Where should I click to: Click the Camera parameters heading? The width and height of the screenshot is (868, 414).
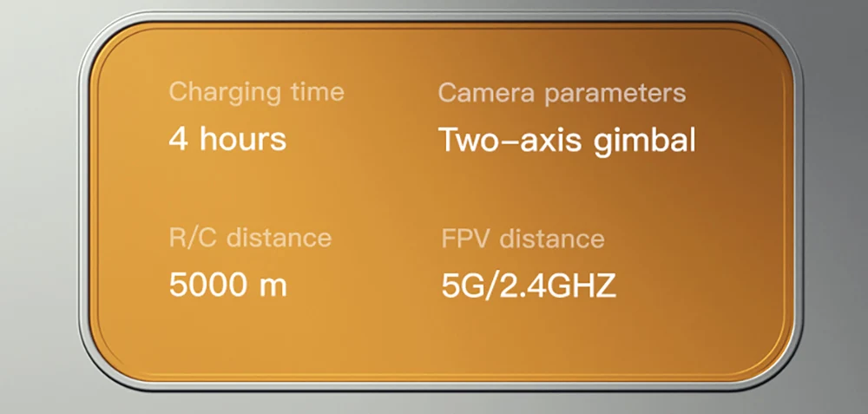coord(562,94)
